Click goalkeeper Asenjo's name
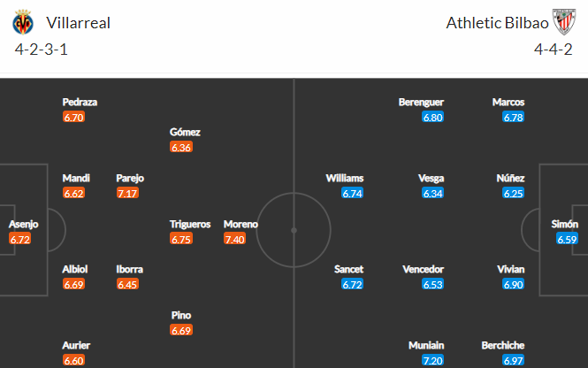 [x=23, y=224]
